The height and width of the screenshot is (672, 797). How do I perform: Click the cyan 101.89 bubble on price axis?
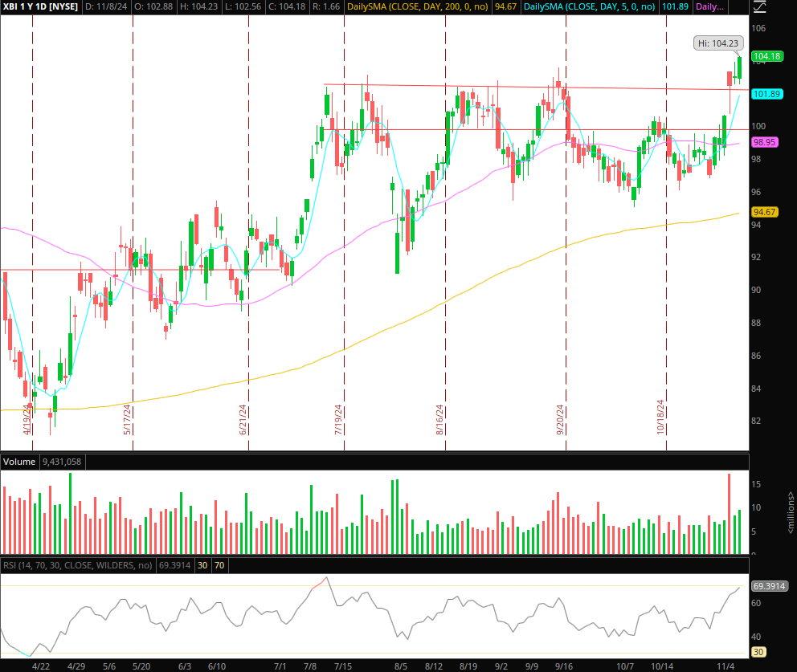pos(767,94)
